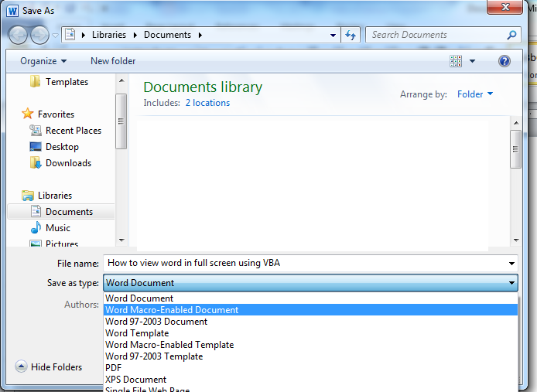Select Libraries in the navigation pane
Viewport: 537px width, 392px height.
point(55,196)
